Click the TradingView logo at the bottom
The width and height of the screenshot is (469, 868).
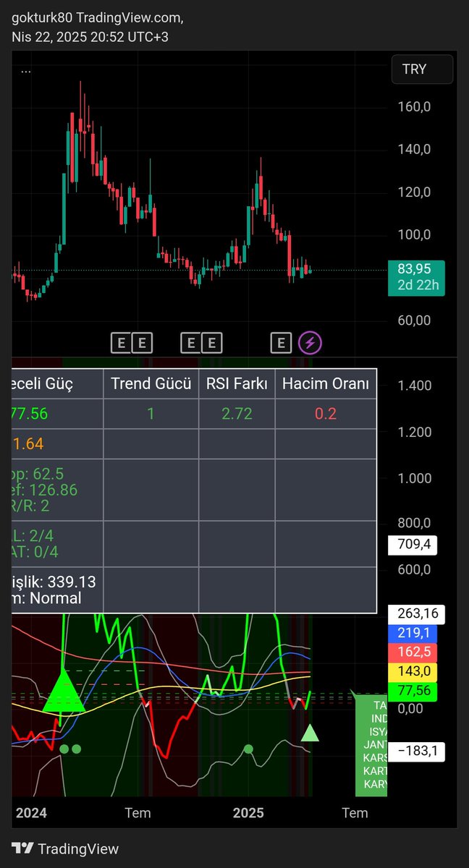click(x=65, y=849)
